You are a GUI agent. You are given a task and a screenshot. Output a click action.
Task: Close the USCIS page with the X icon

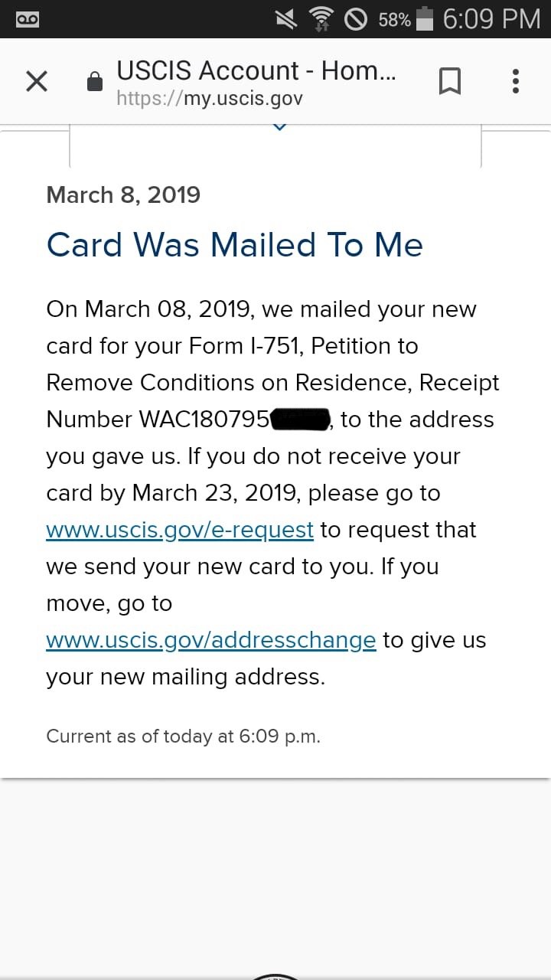tap(37, 81)
